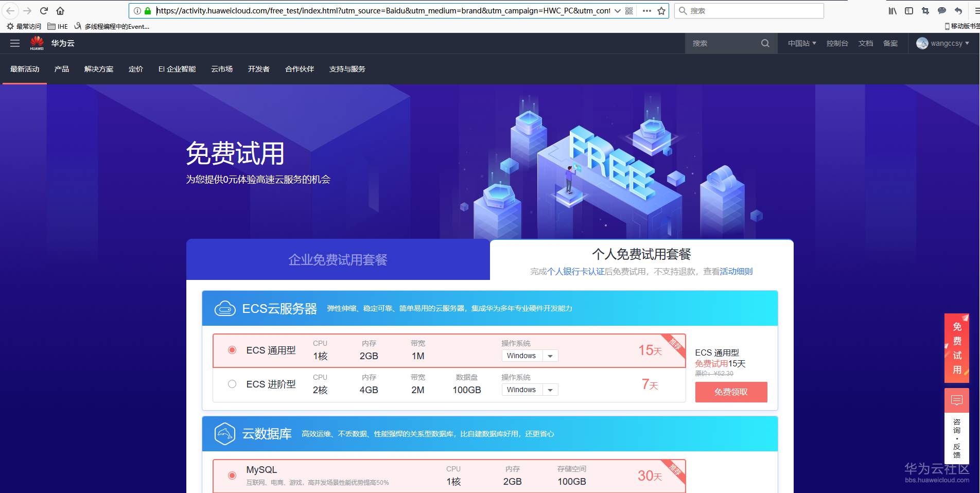Expand the address bar history dropdown
The width and height of the screenshot is (980, 493).
click(617, 11)
